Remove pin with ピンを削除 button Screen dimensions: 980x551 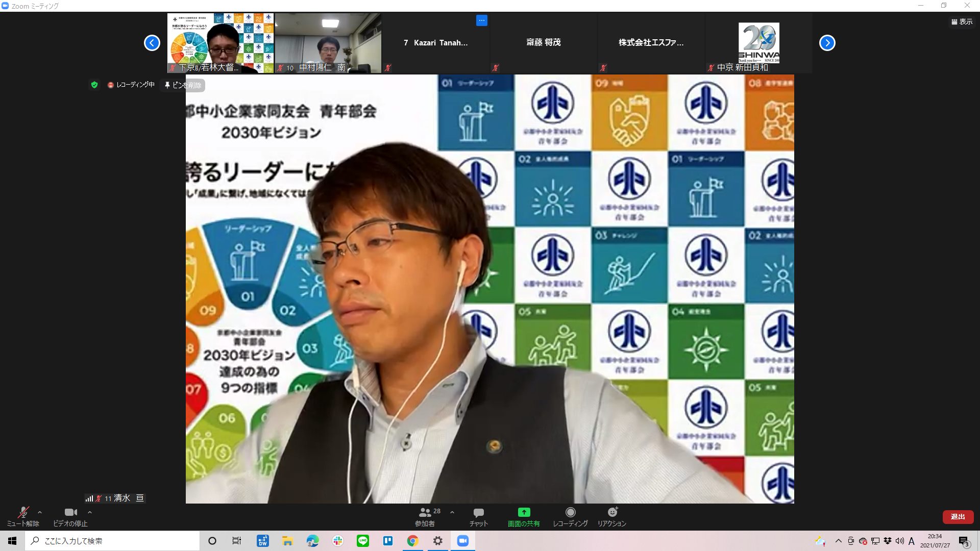coord(183,85)
